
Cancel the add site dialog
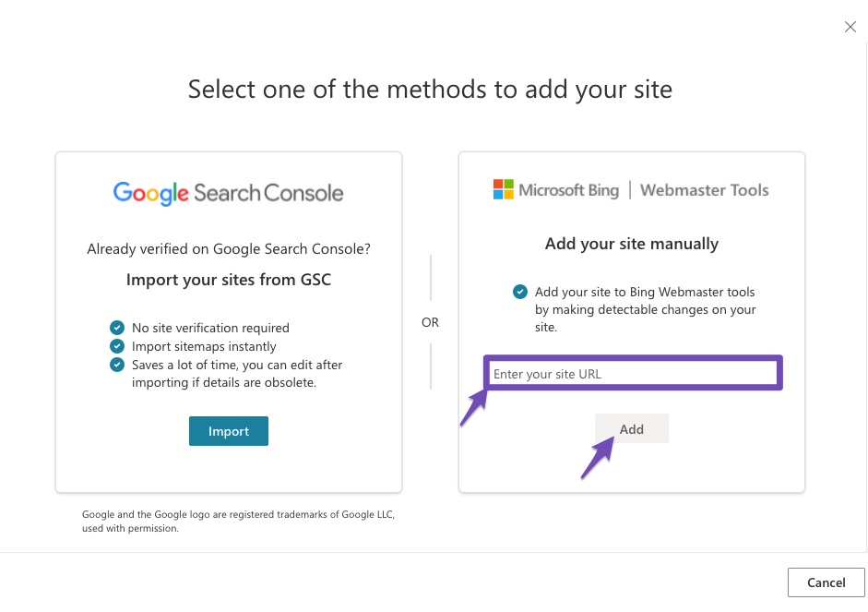[826, 582]
